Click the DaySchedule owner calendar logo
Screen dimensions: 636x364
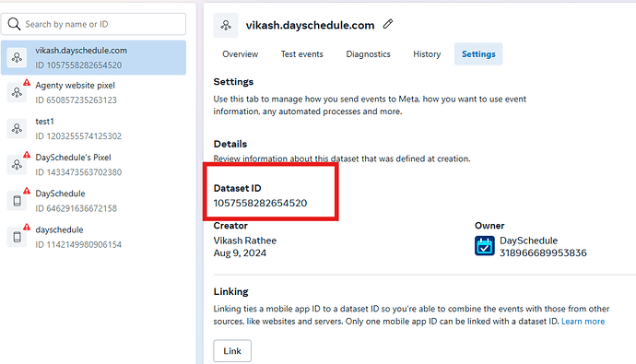pos(485,246)
